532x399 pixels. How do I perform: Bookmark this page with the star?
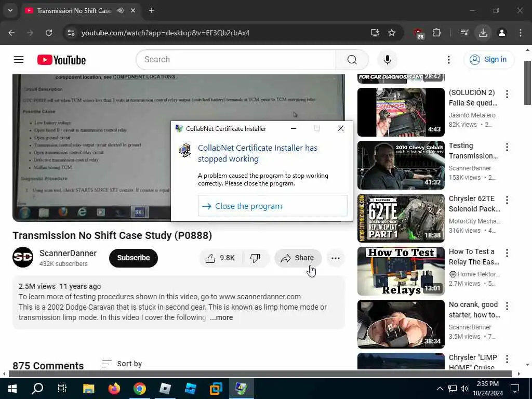coord(392,33)
